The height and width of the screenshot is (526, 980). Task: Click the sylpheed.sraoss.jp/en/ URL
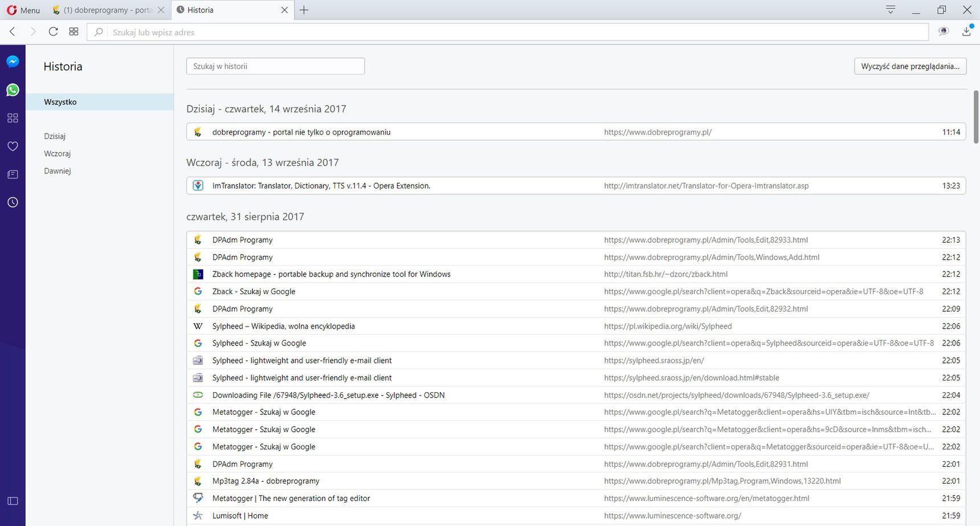(x=654, y=360)
